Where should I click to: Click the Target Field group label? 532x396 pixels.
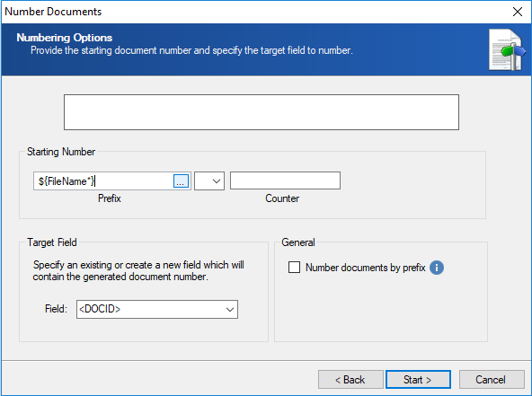(52, 242)
